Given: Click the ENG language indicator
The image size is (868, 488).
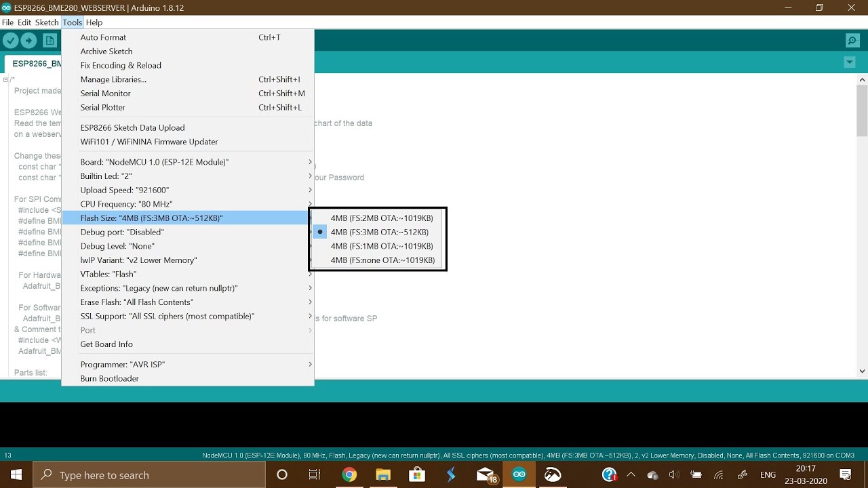Looking at the screenshot, I should click(768, 475).
